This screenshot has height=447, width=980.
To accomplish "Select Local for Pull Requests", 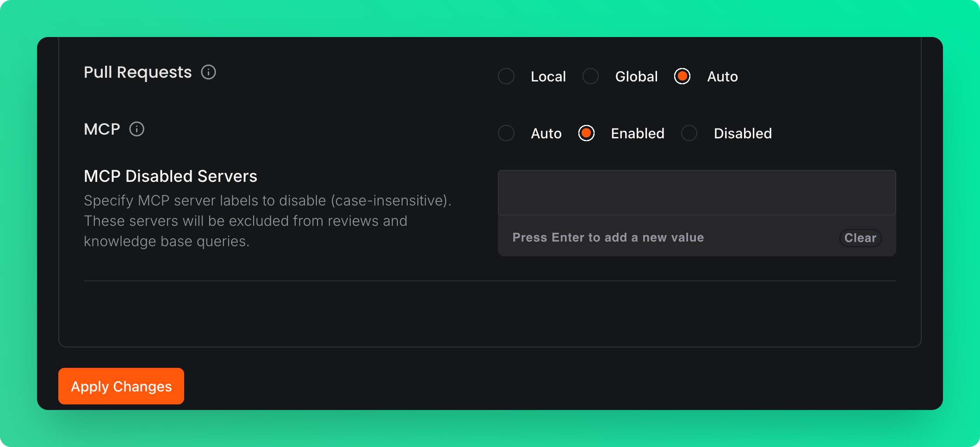I will [x=506, y=76].
